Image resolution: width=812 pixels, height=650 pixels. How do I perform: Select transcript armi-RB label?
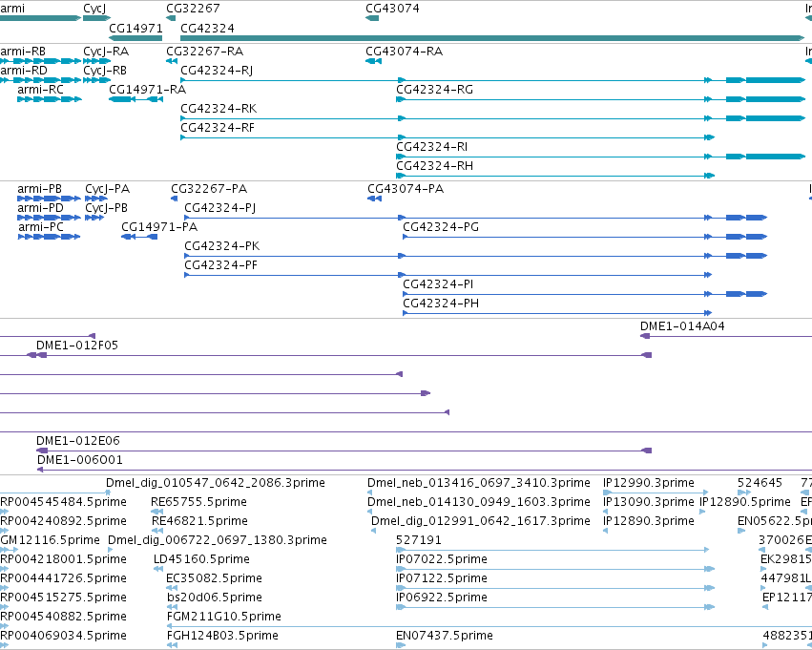click(23, 52)
